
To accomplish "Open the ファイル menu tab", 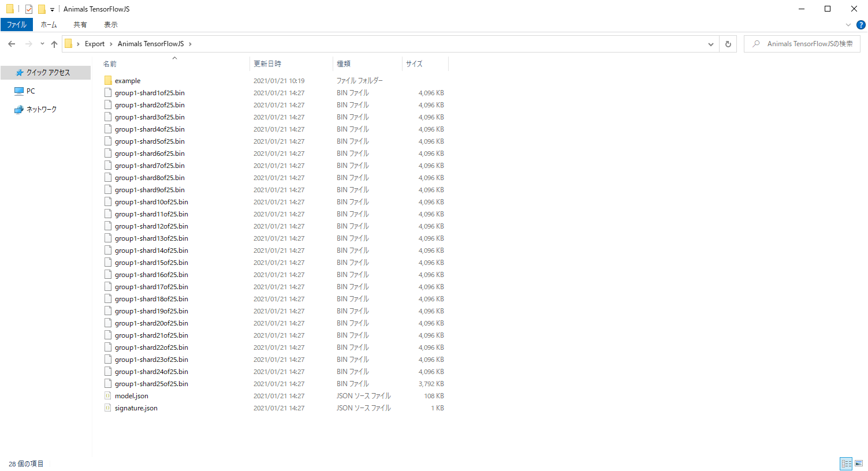I will [x=17, y=25].
